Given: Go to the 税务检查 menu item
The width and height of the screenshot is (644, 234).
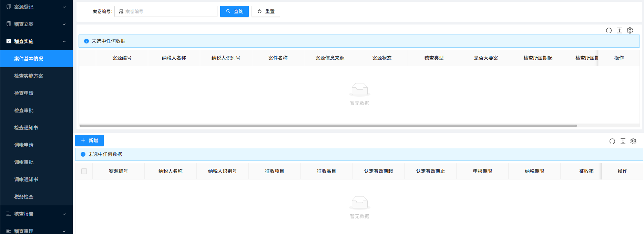Looking at the screenshot, I should click(24, 197).
